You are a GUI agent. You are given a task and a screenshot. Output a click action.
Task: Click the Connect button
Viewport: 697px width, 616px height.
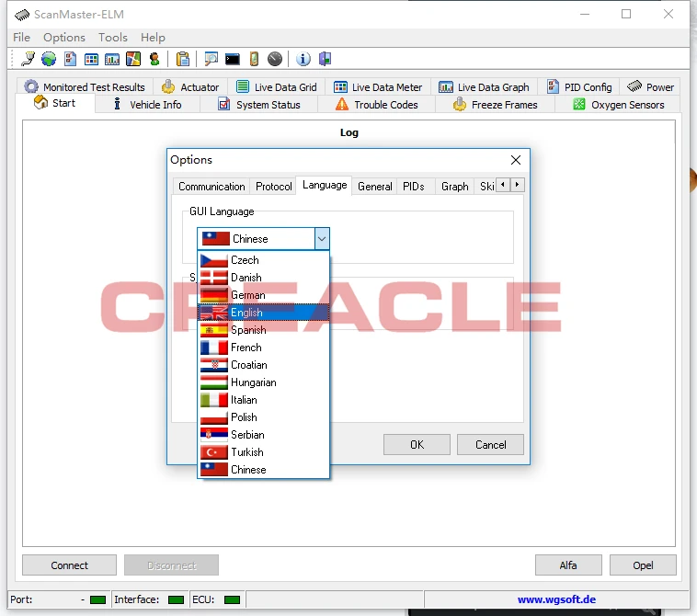[x=69, y=565]
